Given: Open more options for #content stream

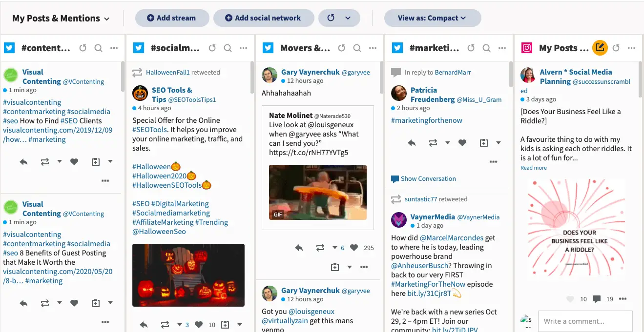Looking at the screenshot, I should click(x=114, y=48).
